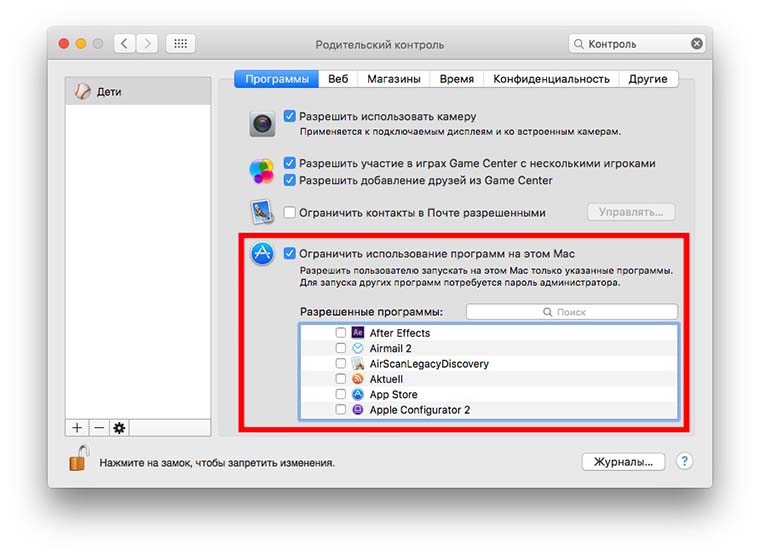Switch to the Веб tab

point(338,79)
